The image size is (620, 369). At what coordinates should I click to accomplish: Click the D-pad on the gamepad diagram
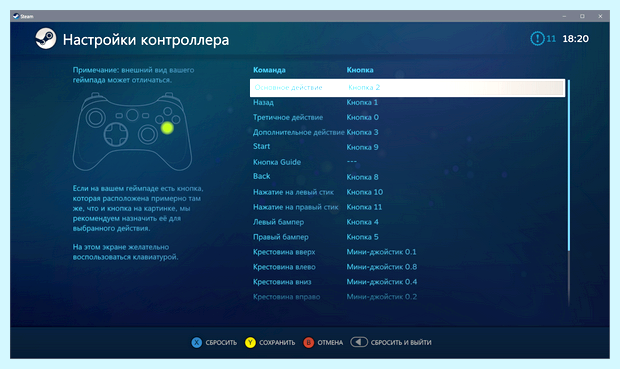(116, 134)
